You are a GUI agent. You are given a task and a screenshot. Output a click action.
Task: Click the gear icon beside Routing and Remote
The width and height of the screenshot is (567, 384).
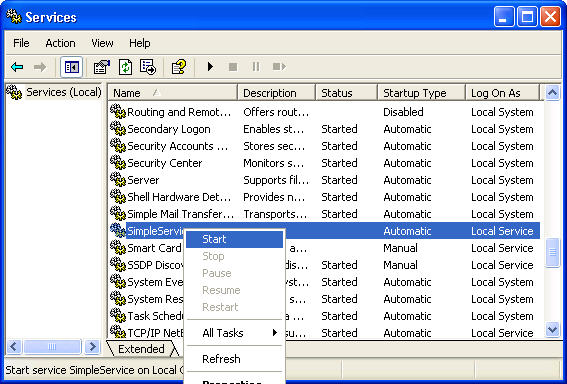(x=118, y=111)
